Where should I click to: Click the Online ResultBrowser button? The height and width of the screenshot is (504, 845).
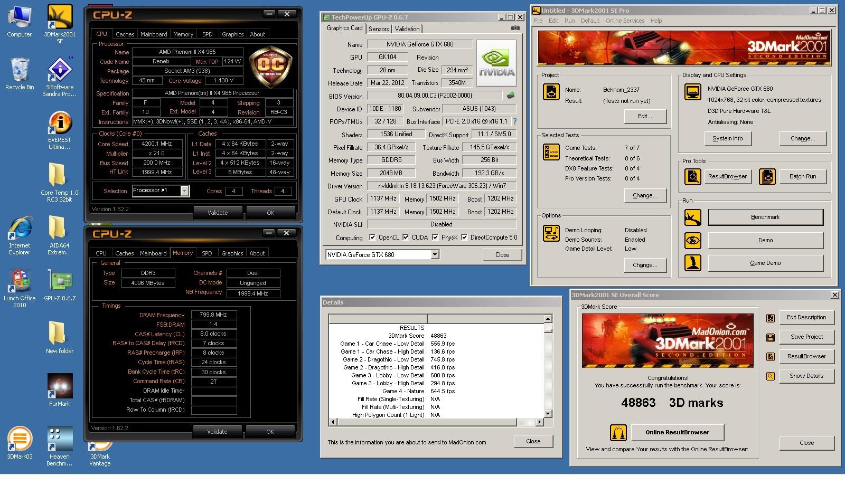[x=677, y=433]
